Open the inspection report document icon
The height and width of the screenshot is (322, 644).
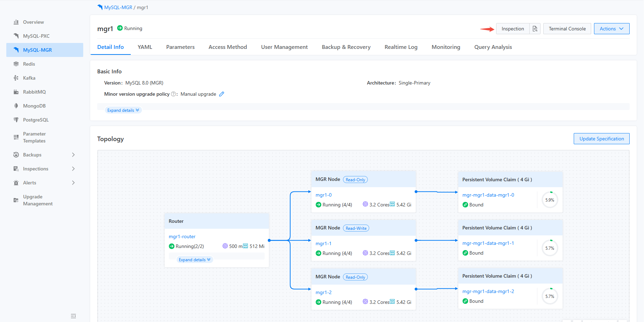tap(535, 29)
